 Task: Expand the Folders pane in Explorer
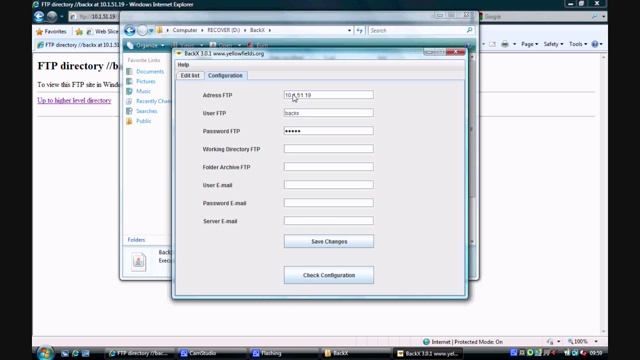136,240
